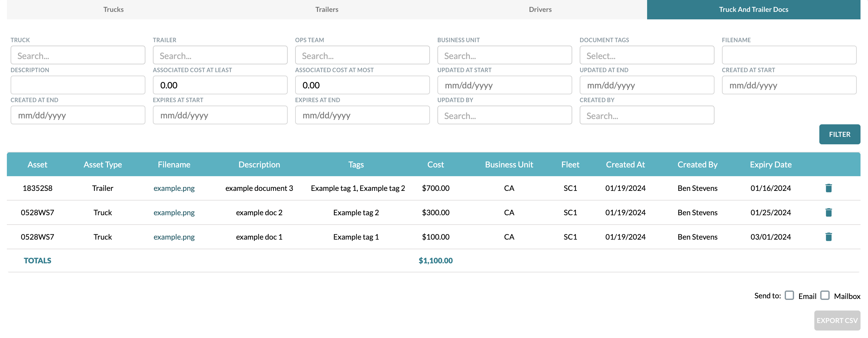
Task: Click the Truck search field
Action: click(78, 55)
